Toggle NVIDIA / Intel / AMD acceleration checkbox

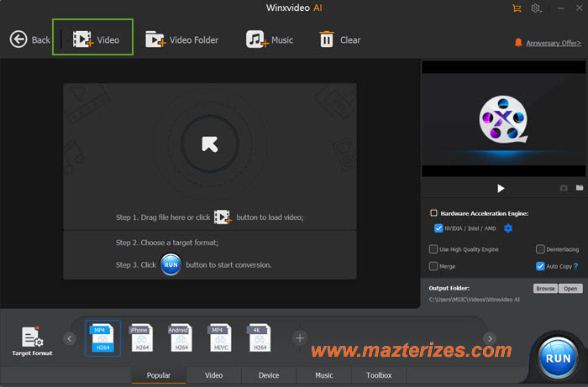pyautogui.click(x=438, y=228)
